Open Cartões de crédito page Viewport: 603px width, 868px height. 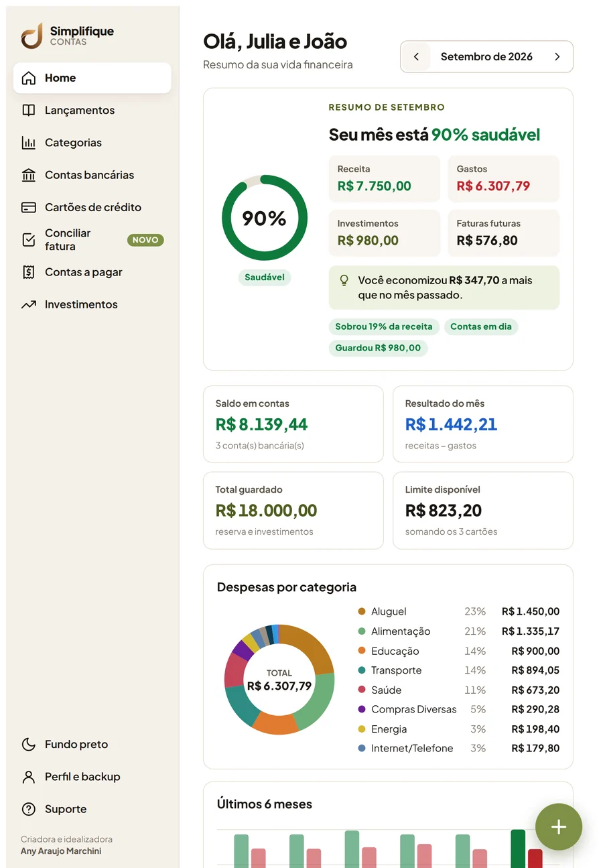(92, 207)
